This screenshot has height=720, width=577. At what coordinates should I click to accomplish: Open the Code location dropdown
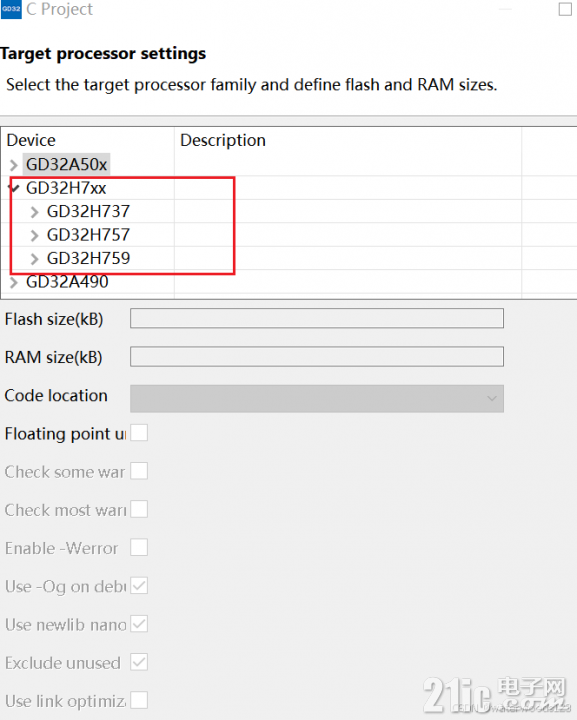[x=317, y=398]
